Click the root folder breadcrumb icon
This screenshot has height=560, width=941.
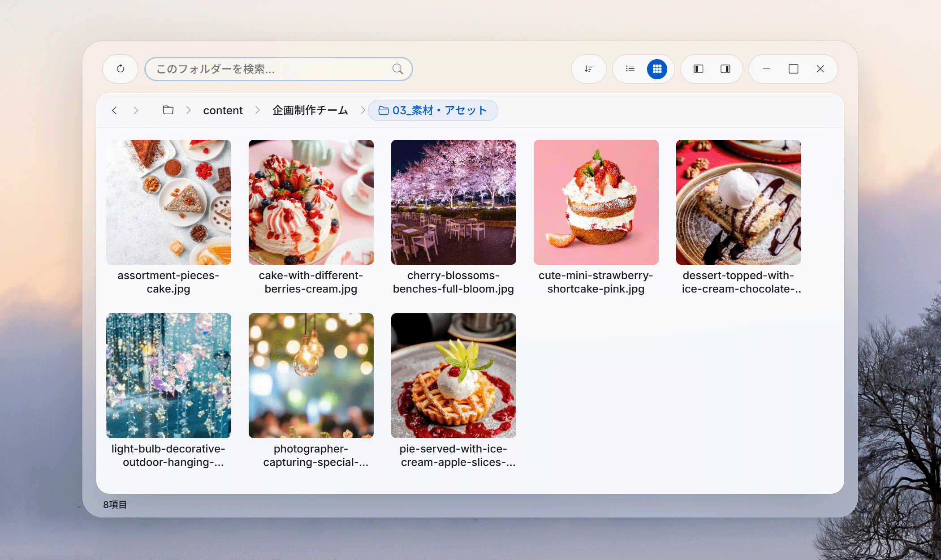click(x=168, y=110)
